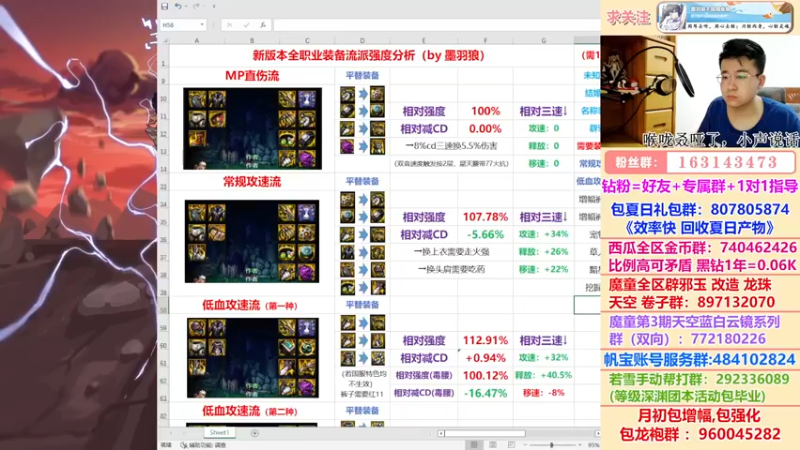800x450 pixels.
Task: Click the 常规攻速流 equipment image
Action: tap(252, 241)
